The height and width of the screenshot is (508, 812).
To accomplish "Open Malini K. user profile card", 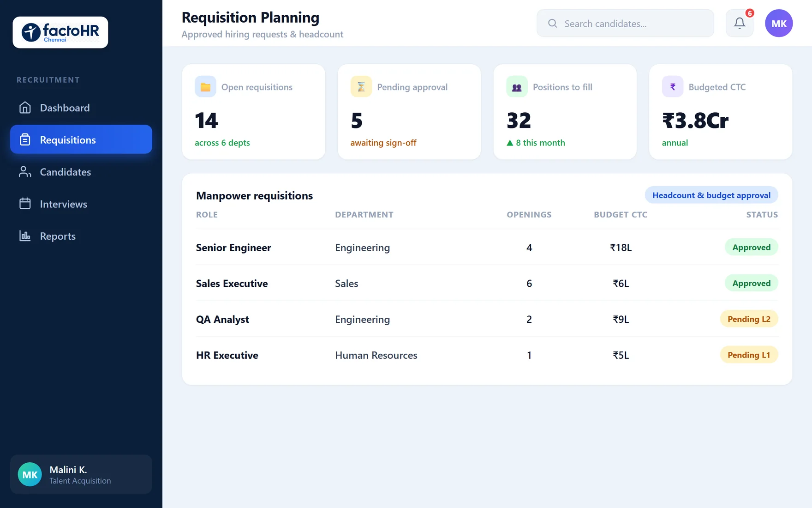I will (x=81, y=474).
